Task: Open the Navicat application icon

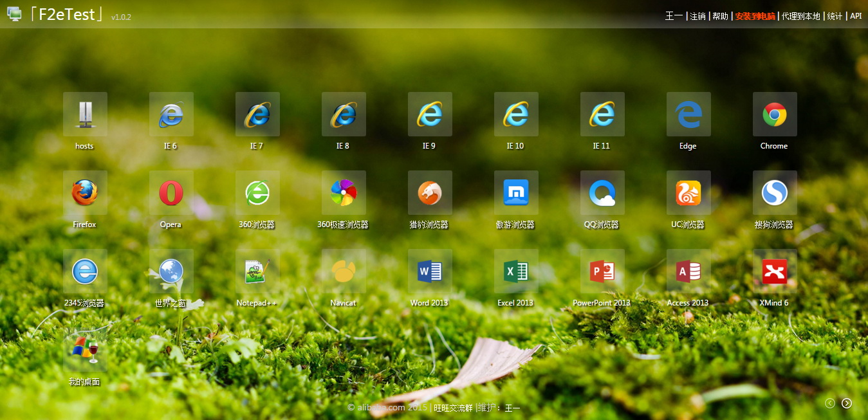Action: [344, 271]
